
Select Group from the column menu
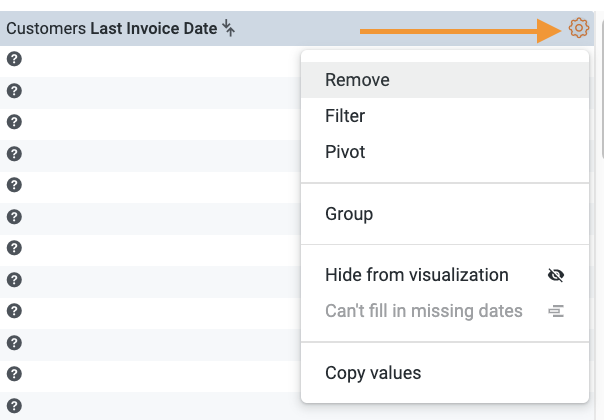[445, 213]
